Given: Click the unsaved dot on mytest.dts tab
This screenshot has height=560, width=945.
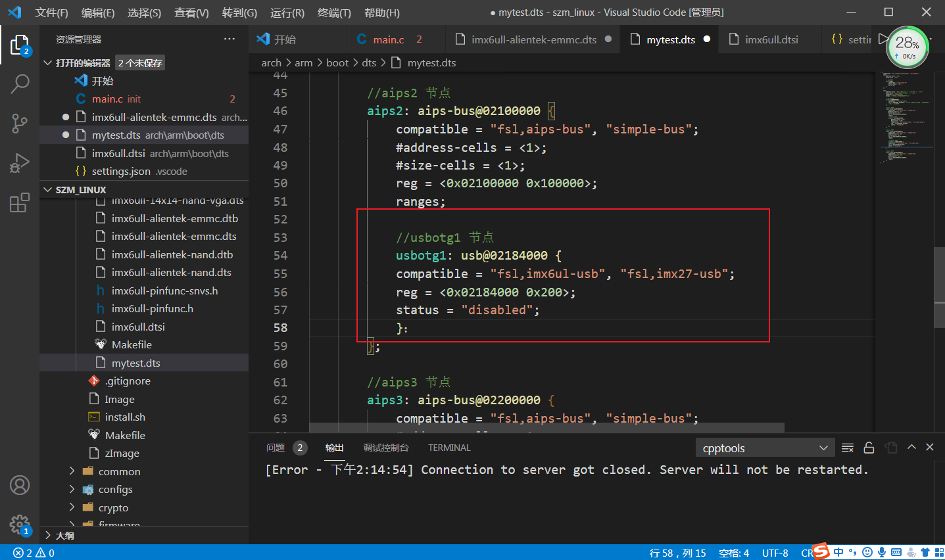Looking at the screenshot, I should (707, 39).
